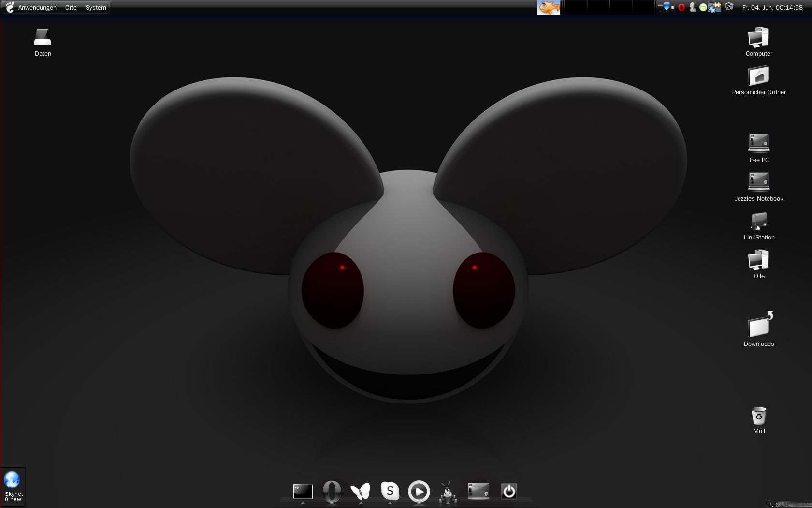Click the GNOME foot logo
The height and width of the screenshot is (508, 812).
pos(10,7)
